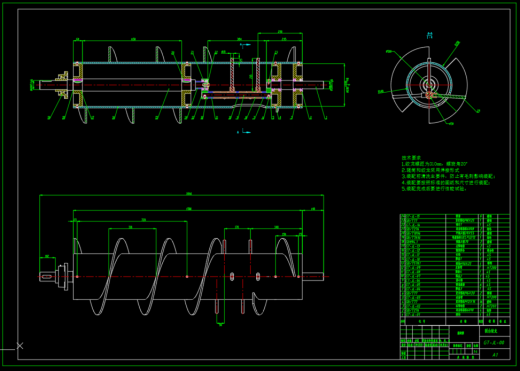520x371 pixels.
Task: Select the longest overall dimension line of lower view
Action: pyautogui.click(x=182, y=195)
